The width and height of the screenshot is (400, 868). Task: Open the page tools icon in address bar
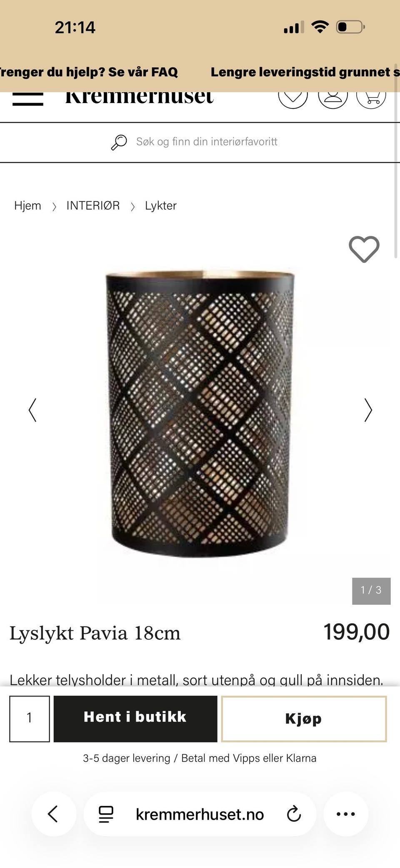pyautogui.click(x=106, y=814)
